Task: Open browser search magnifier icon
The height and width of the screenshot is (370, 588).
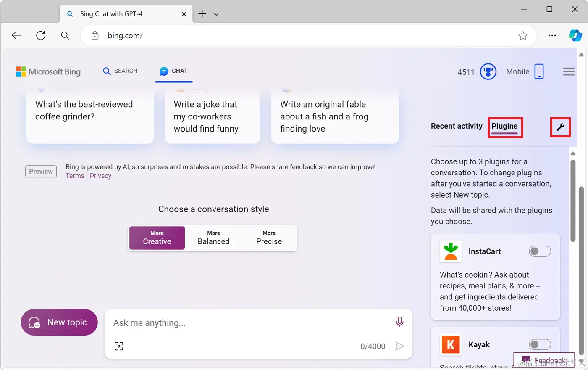Action: 65,36
